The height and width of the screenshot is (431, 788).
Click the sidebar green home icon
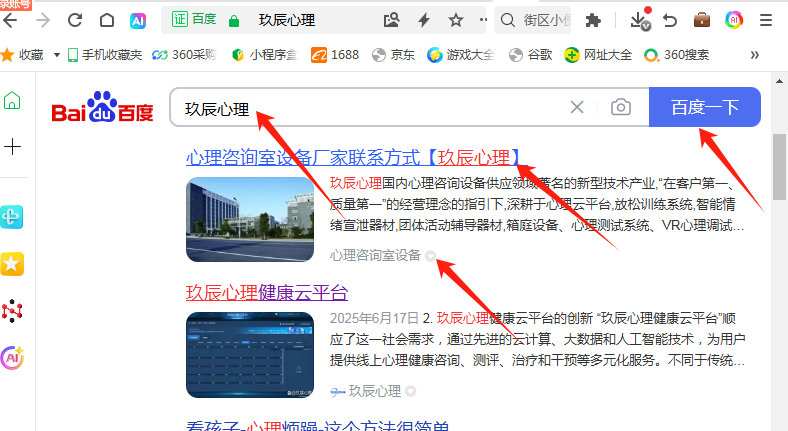12,100
